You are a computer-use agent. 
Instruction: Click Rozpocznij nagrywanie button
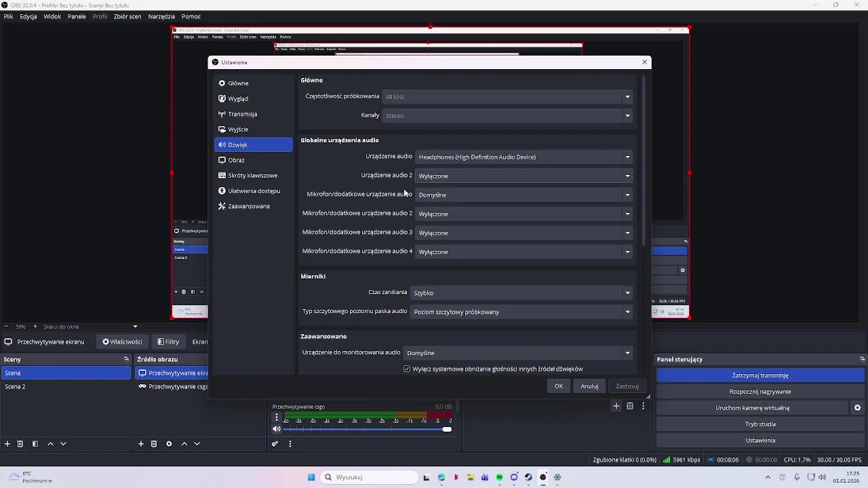click(760, 392)
